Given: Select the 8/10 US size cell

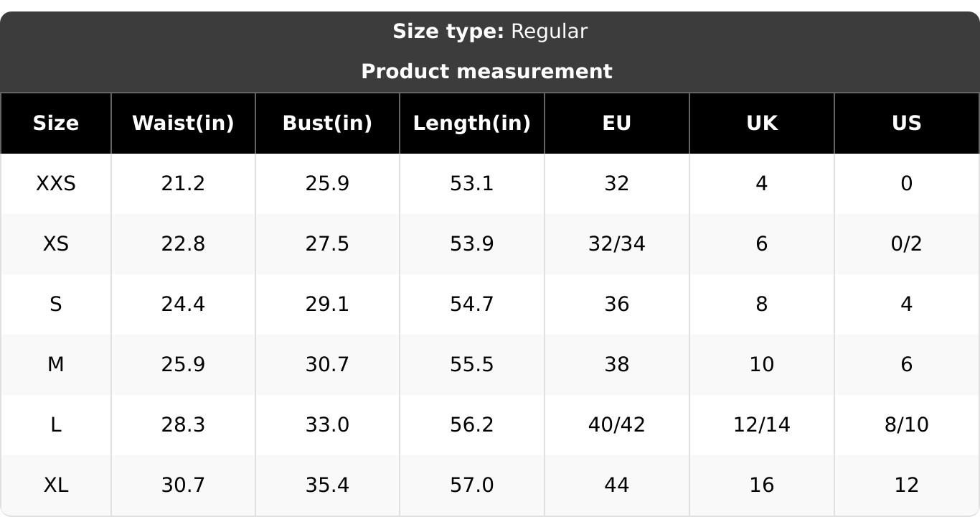Looking at the screenshot, I should click(907, 425).
